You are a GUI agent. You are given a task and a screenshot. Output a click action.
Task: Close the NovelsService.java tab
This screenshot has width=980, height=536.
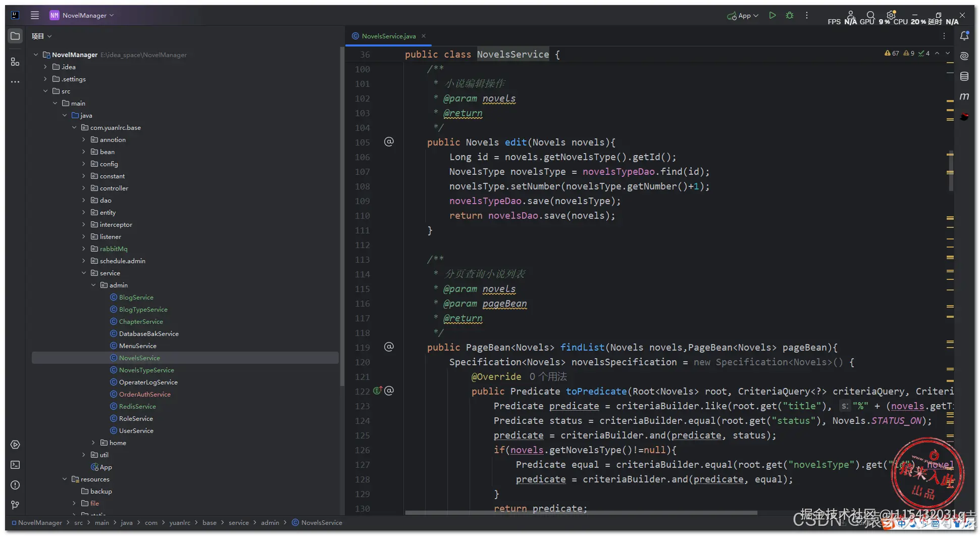pos(424,36)
